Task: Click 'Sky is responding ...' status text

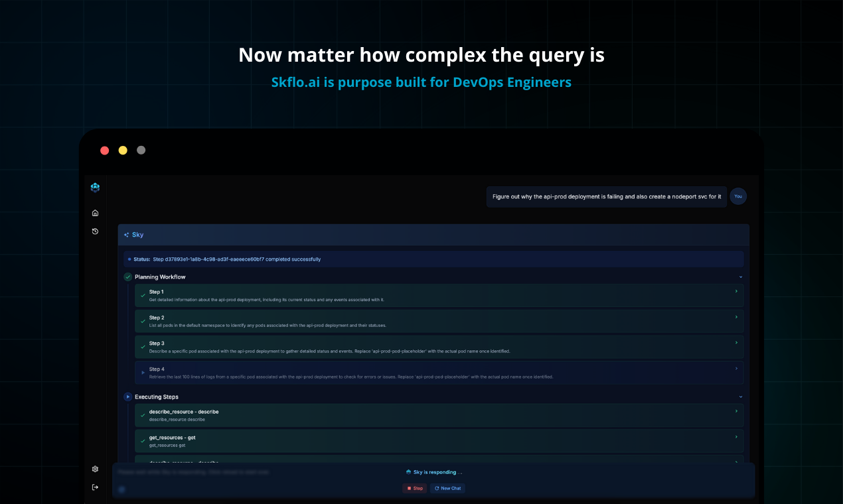Action: point(437,472)
